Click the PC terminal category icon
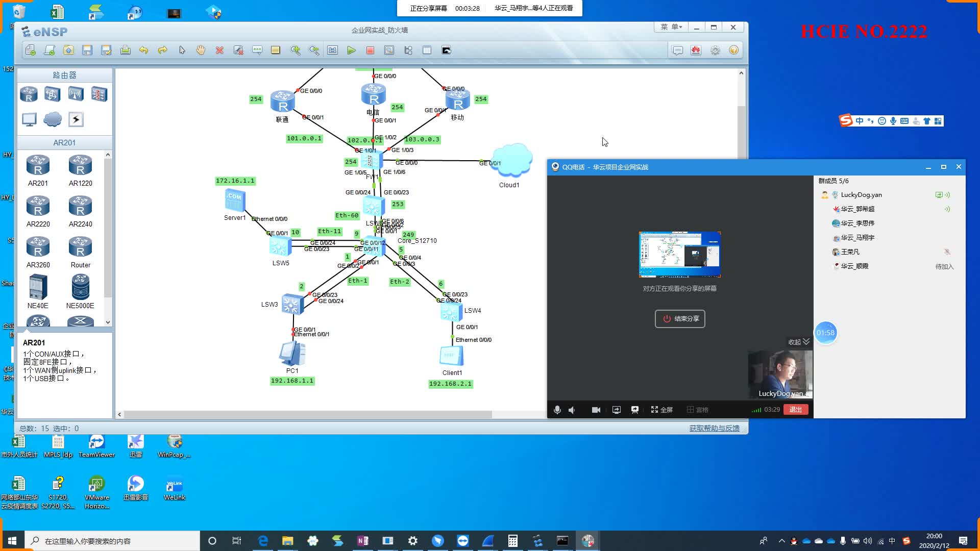The image size is (980, 551). point(29,119)
